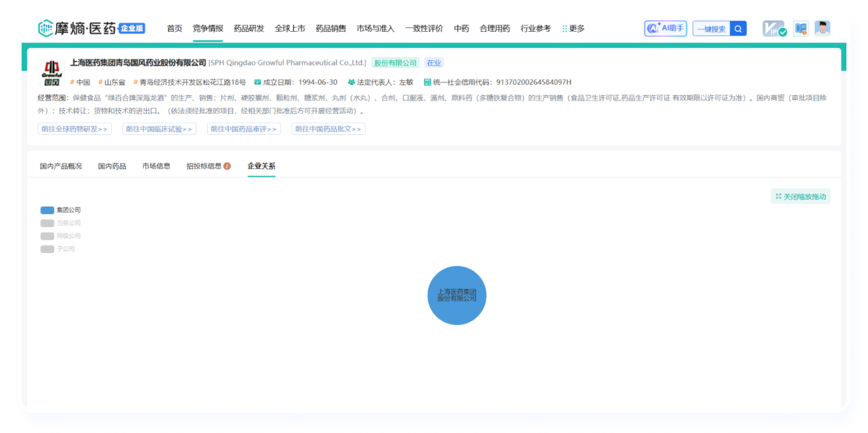Click the calendar icon beside 成立日期
The width and height of the screenshot is (868, 433).
click(257, 82)
